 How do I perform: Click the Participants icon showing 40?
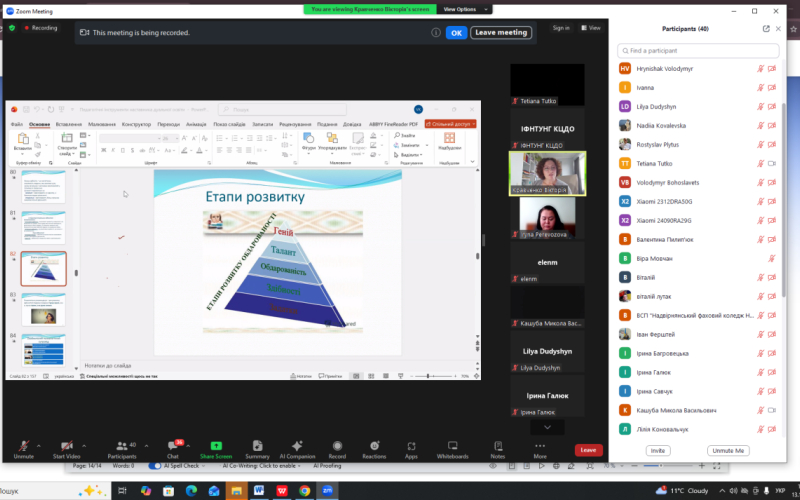click(x=122, y=449)
